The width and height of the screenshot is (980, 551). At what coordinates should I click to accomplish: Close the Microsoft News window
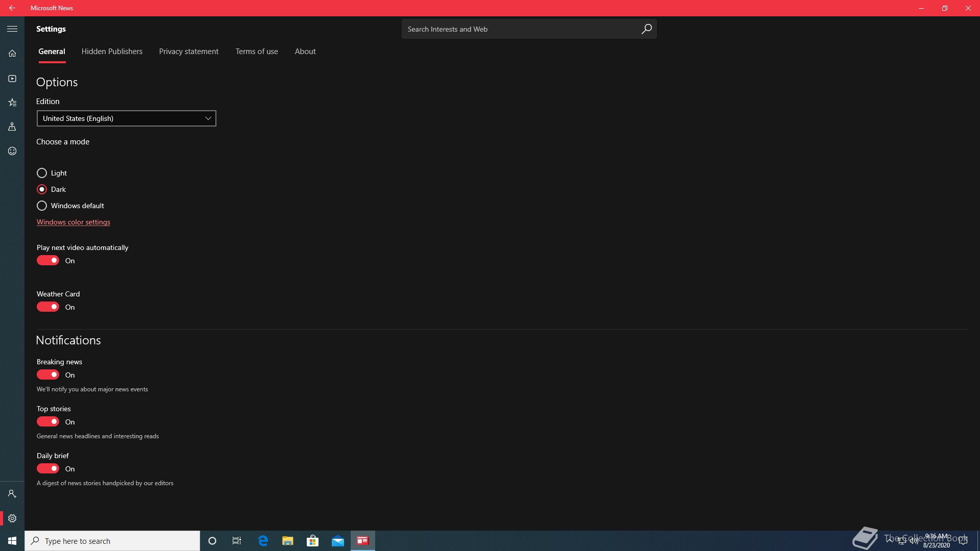pos(968,8)
